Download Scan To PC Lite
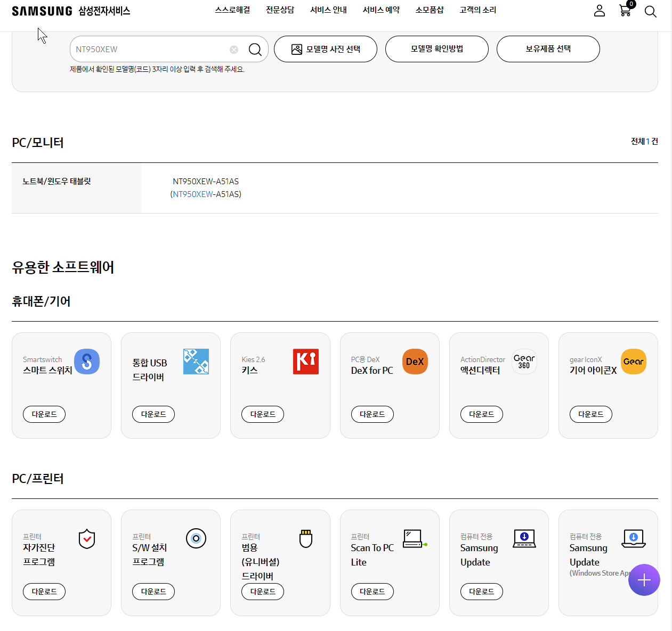The image size is (672, 631). click(373, 592)
